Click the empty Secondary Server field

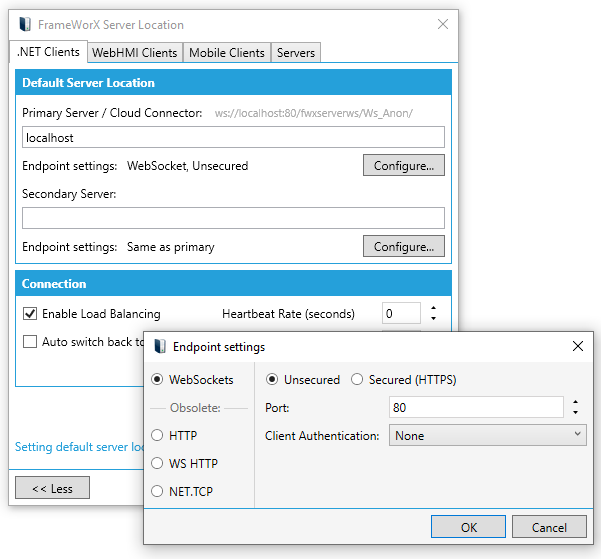tap(233, 218)
